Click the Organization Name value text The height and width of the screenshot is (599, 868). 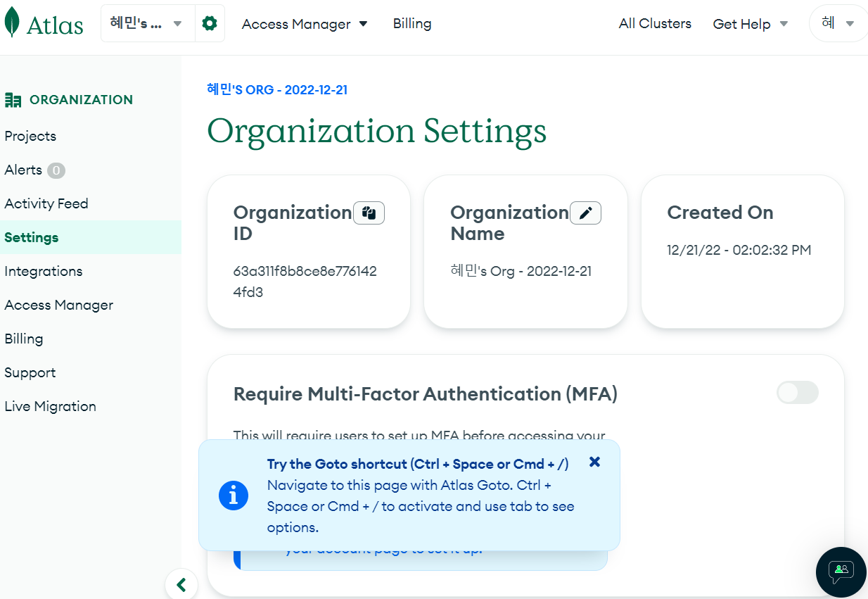click(521, 271)
